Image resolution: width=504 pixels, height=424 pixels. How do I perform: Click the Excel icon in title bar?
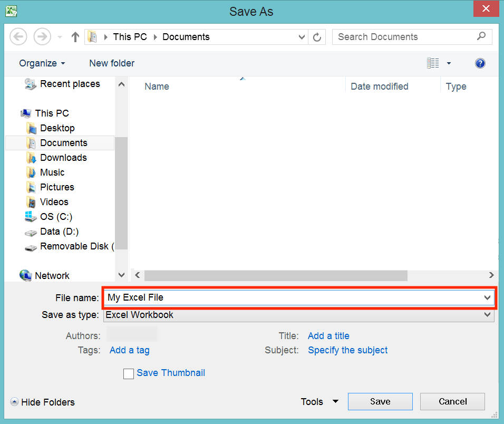pos(11,11)
